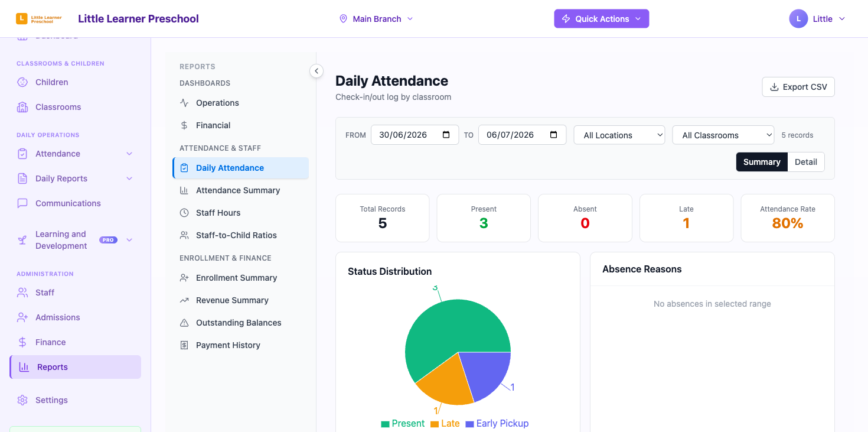The width and height of the screenshot is (868, 432).
Task: Click the Finance dollar icon in main sidebar
Action: (x=22, y=342)
